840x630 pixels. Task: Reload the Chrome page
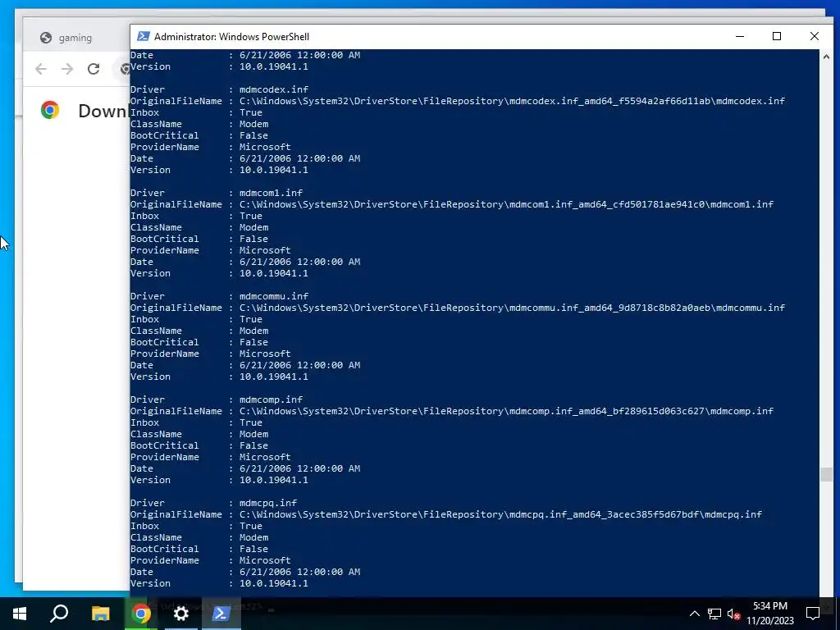tap(94, 69)
